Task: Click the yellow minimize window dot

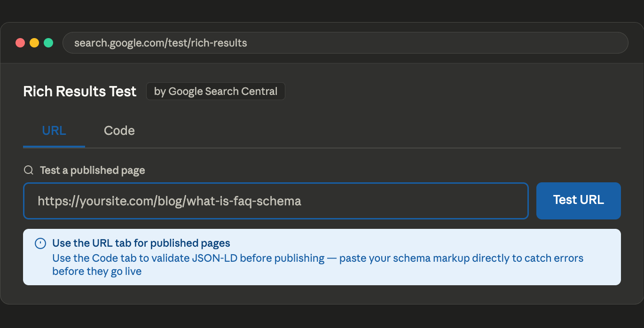Action: point(34,43)
